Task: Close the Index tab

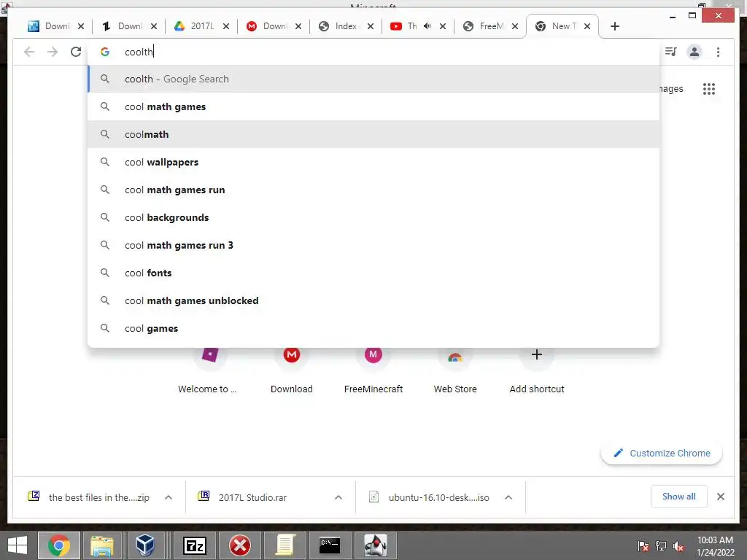Action: 370,26
